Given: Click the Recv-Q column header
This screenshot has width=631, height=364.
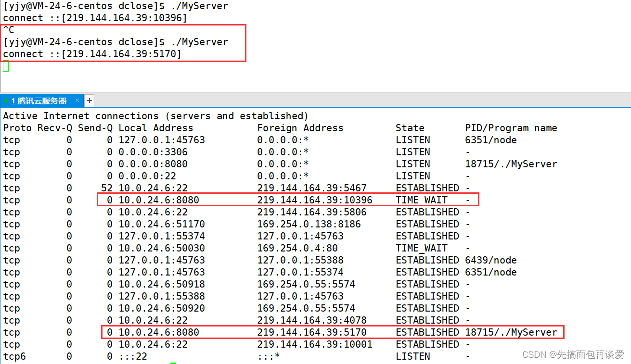Looking at the screenshot, I should click(x=55, y=128).
